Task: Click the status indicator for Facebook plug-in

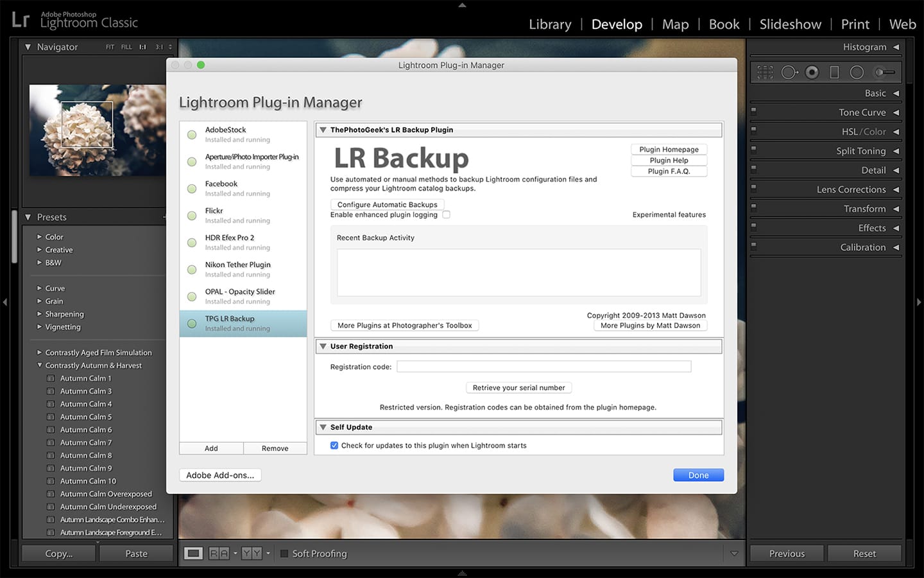Action: tap(192, 189)
